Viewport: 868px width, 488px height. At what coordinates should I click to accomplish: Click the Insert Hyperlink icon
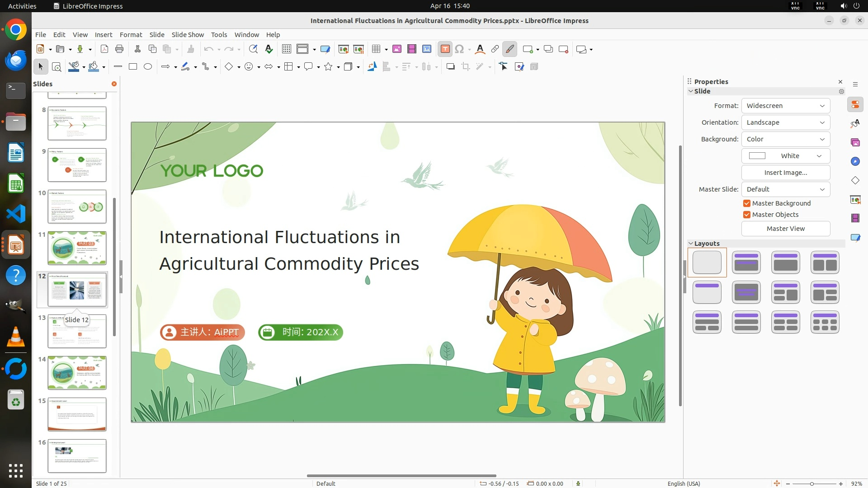click(495, 49)
